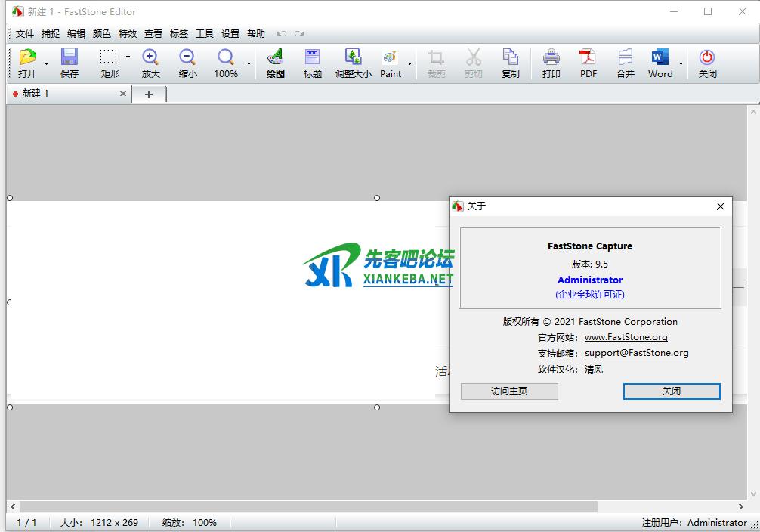This screenshot has width=760, height=532.
Task: Click the Visit Homepage (访问主页) button
Action: [509, 391]
